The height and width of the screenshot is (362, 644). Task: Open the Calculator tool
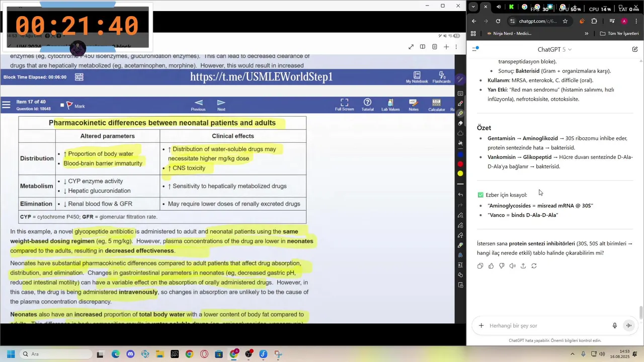(x=437, y=105)
